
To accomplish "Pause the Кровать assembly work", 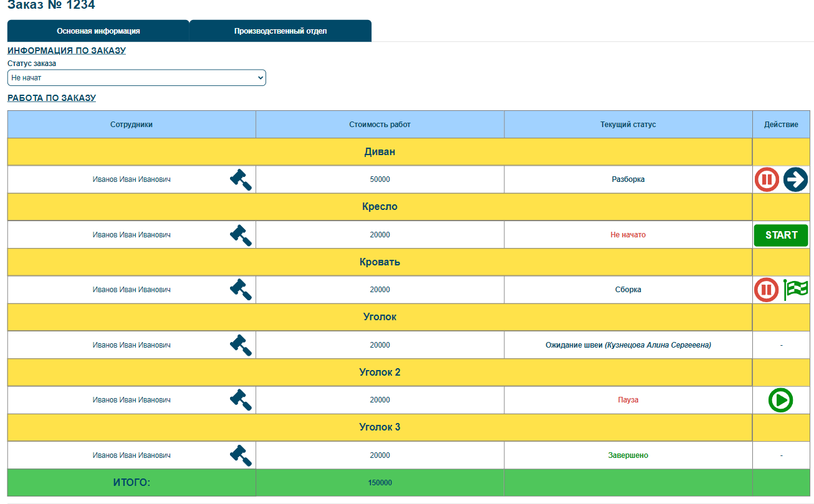I will [767, 290].
